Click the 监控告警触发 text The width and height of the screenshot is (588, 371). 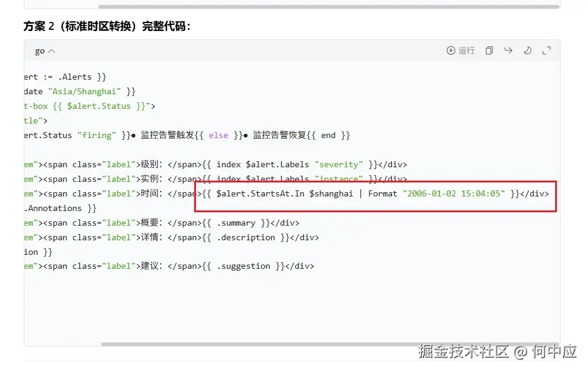tap(167, 135)
